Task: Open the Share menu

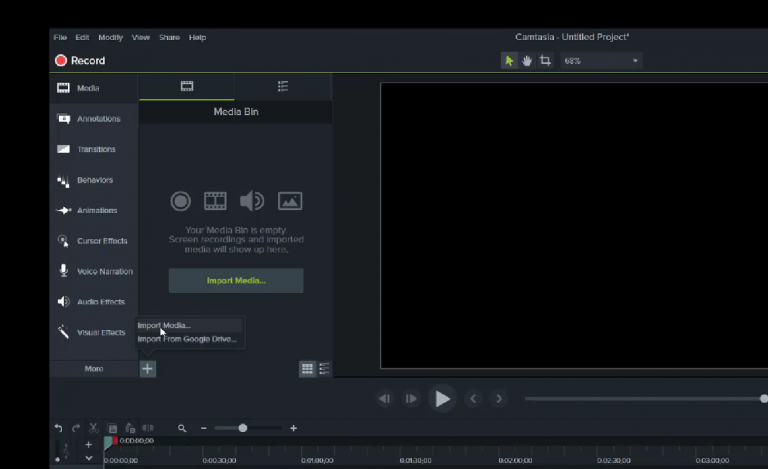Action: pyautogui.click(x=169, y=37)
